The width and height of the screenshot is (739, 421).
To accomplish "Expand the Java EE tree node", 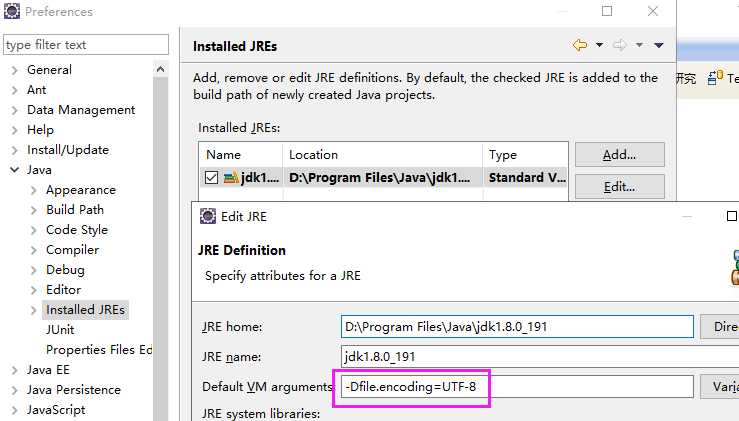I will (14, 370).
